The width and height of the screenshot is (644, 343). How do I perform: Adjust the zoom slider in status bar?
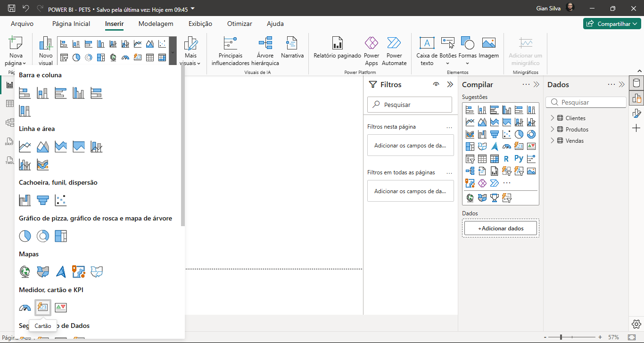tap(561, 337)
